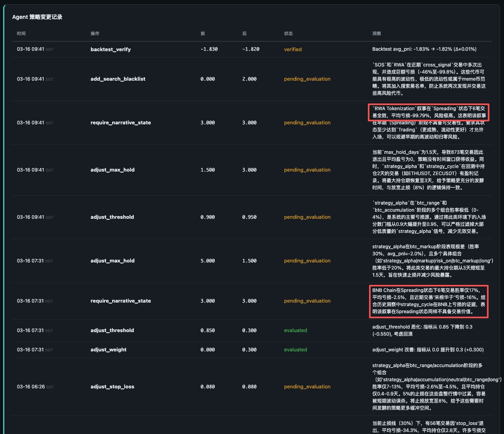
Task: Click 'require_narrative_state' in the BNB Chain row
Action: pos(121,301)
